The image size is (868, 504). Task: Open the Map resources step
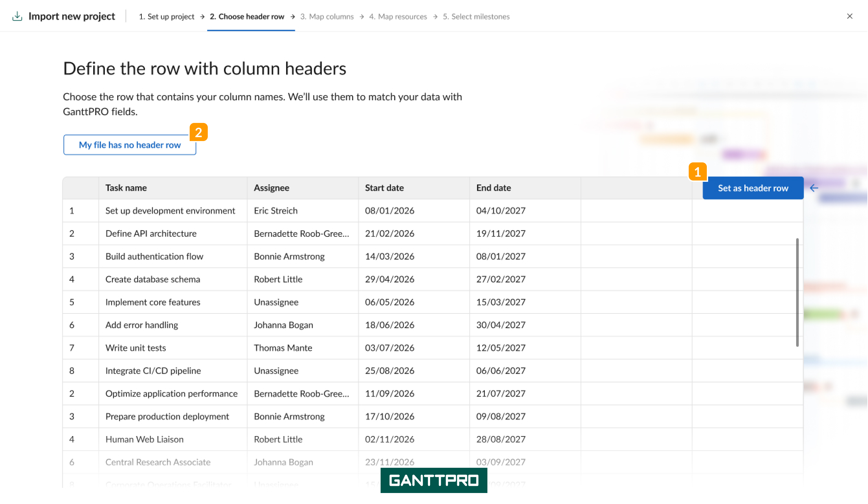(x=398, y=16)
